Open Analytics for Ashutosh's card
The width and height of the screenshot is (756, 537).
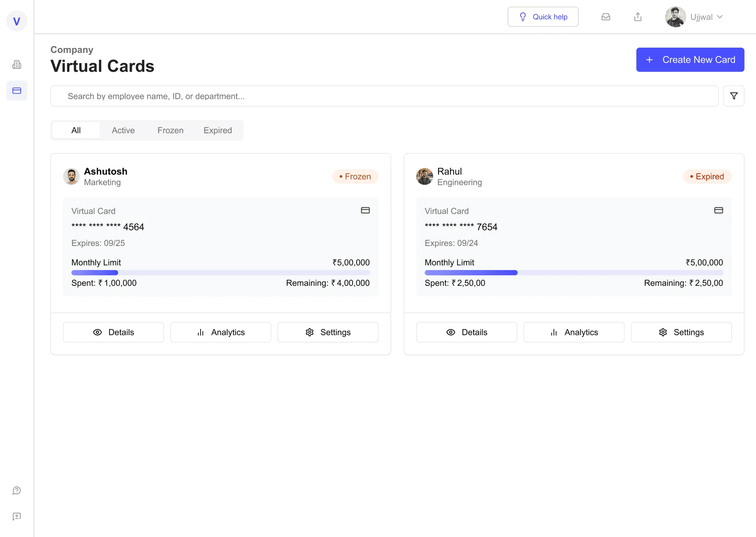pyautogui.click(x=221, y=332)
